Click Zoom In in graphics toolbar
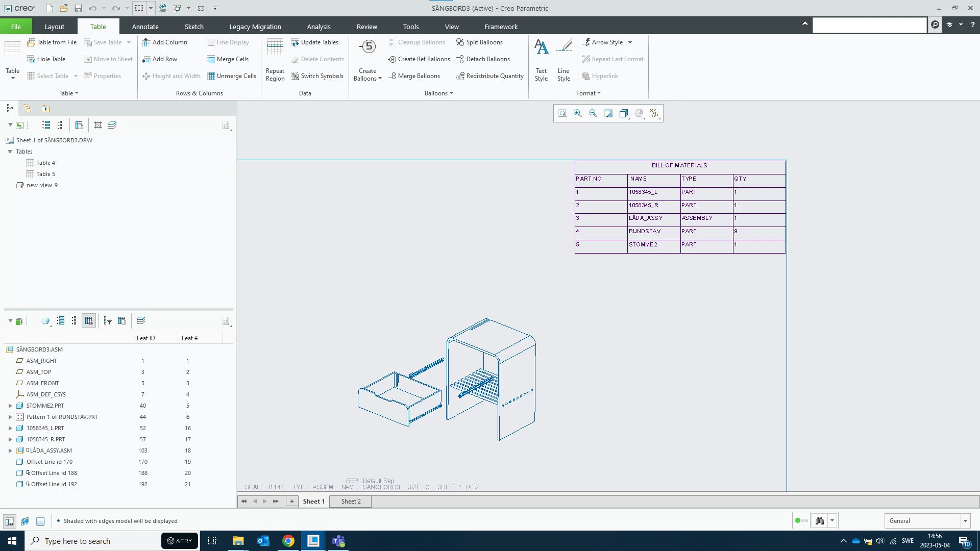 tap(577, 113)
